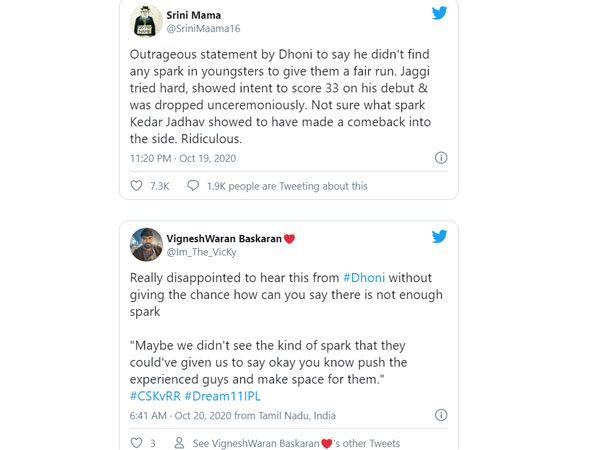The height and width of the screenshot is (450, 600).
Task: Open the info icon on VigneshWaran's tweet
Action: pyautogui.click(x=441, y=414)
